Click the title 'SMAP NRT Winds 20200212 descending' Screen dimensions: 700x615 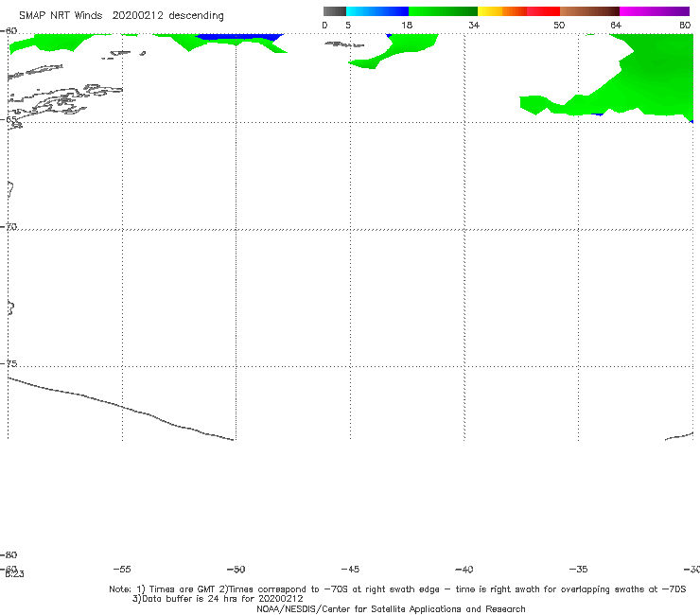point(121,16)
